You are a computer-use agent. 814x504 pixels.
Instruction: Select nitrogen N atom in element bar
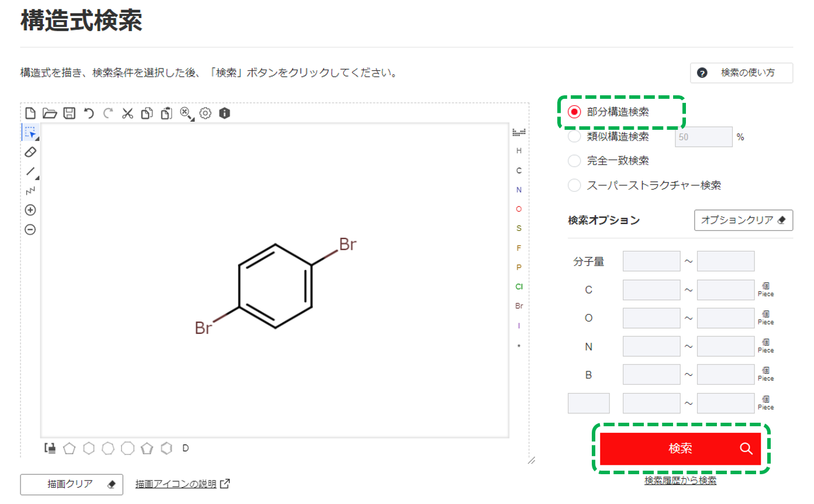click(519, 190)
